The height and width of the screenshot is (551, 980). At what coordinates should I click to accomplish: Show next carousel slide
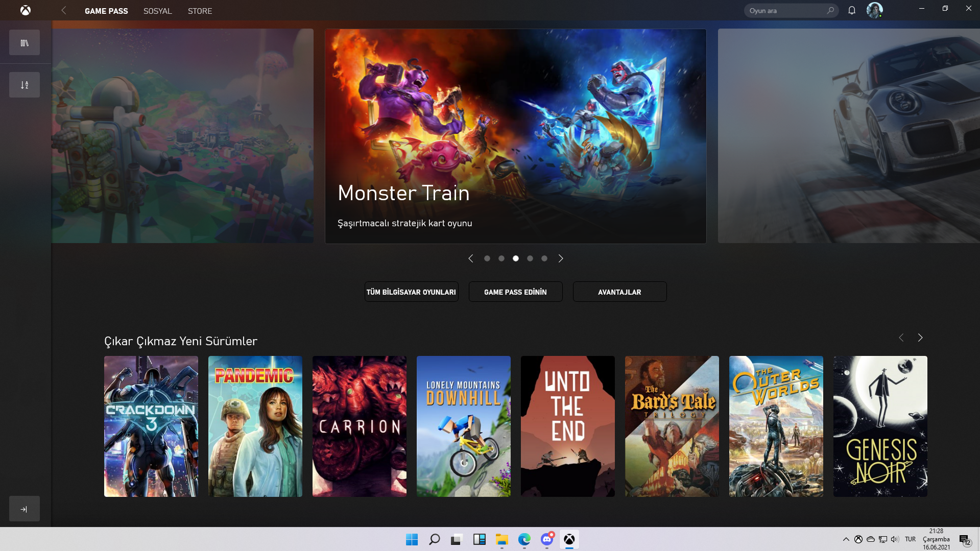(561, 258)
